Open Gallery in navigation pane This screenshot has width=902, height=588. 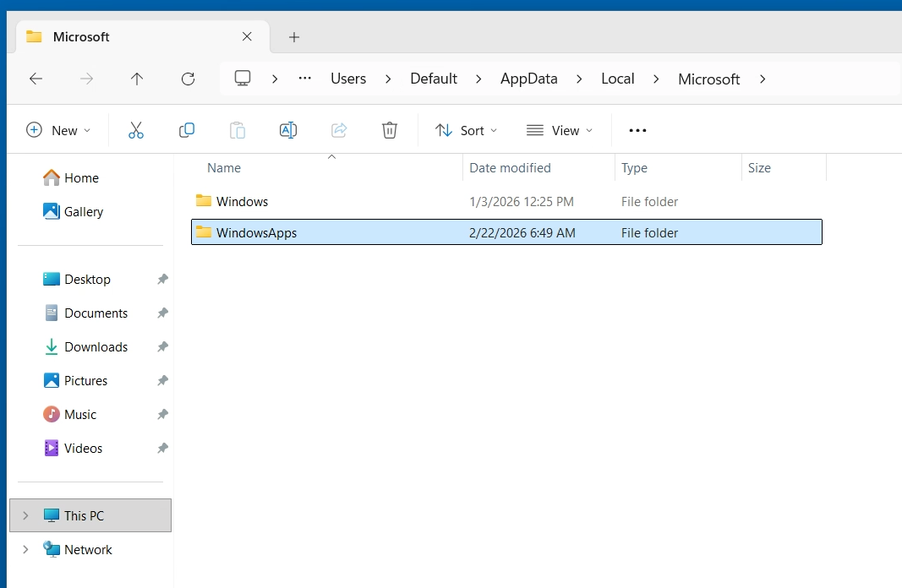pyautogui.click(x=83, y=212)
